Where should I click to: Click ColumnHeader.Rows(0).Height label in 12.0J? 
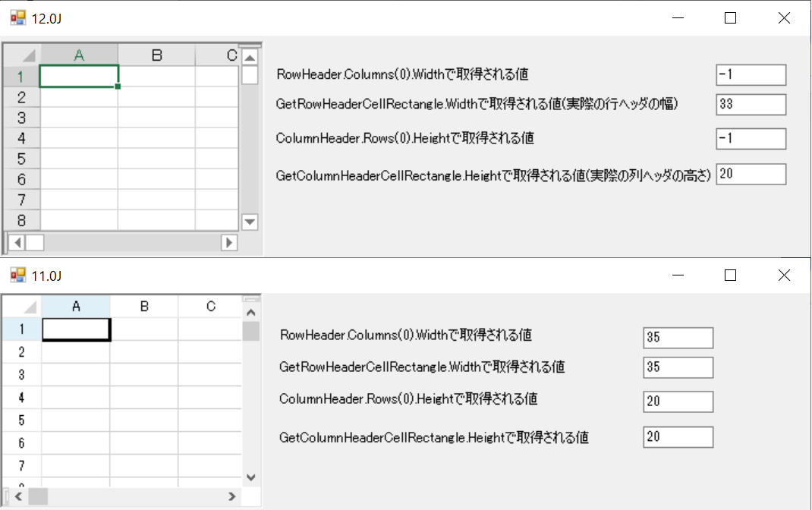click(405, 138)
